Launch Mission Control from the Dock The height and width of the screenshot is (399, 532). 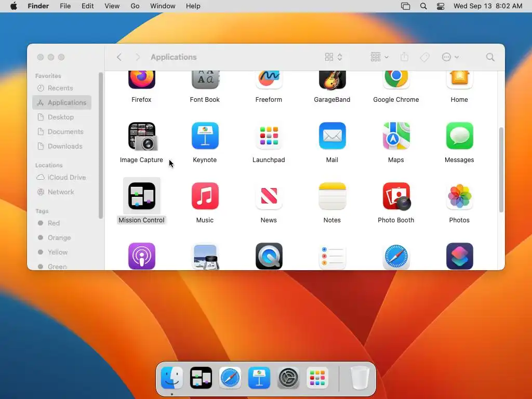pos(201,378)
